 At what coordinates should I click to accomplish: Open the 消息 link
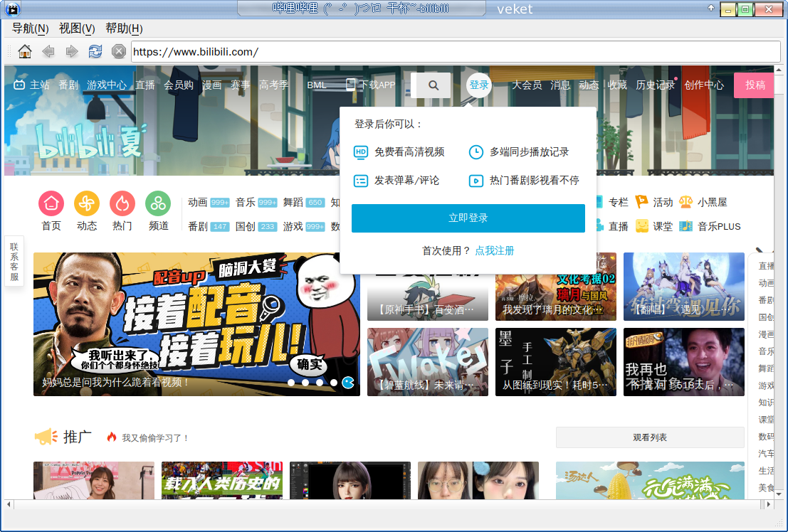(x=560, y=85)
